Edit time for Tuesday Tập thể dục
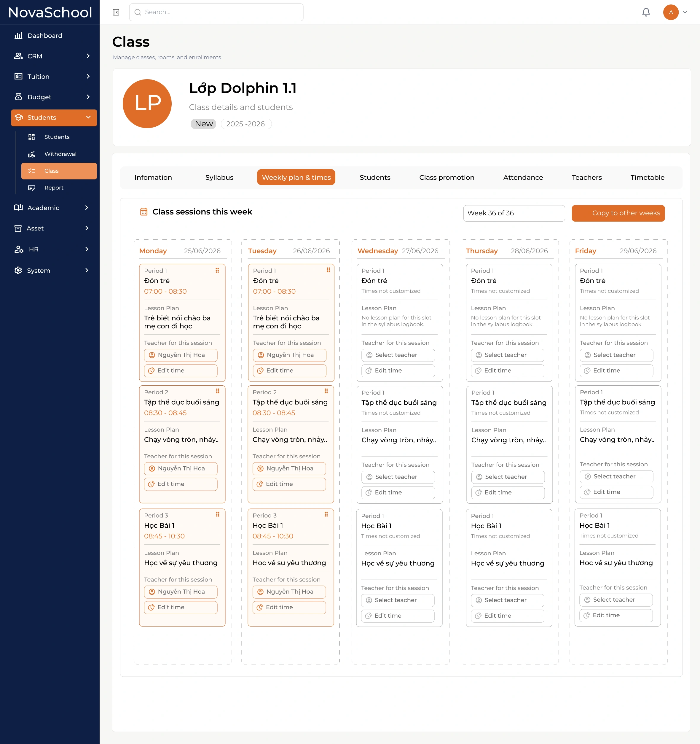Screen dimensions: 700x744 coord(289,484)
